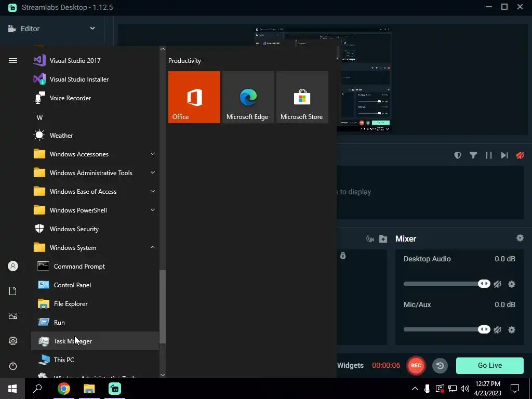Expand the Start menu hamburger
Viewport: 532px width, 399px height.
13,61
